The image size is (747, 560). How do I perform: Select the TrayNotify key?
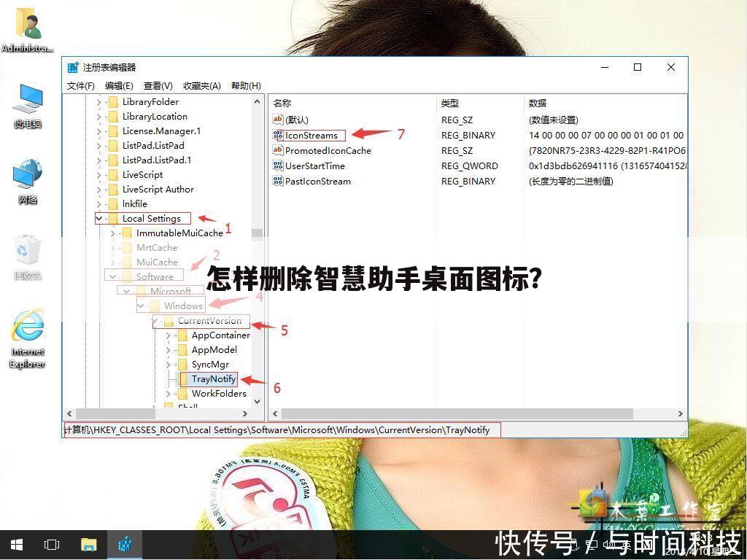214,379
